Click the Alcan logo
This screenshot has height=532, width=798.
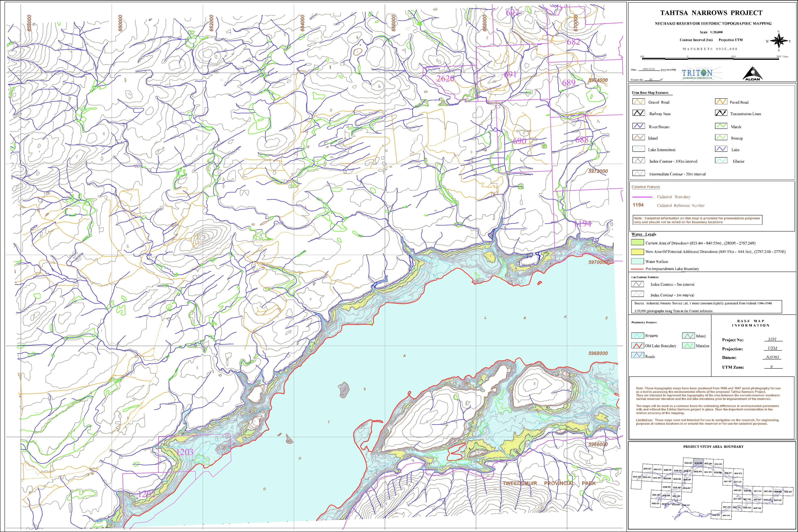752,74
